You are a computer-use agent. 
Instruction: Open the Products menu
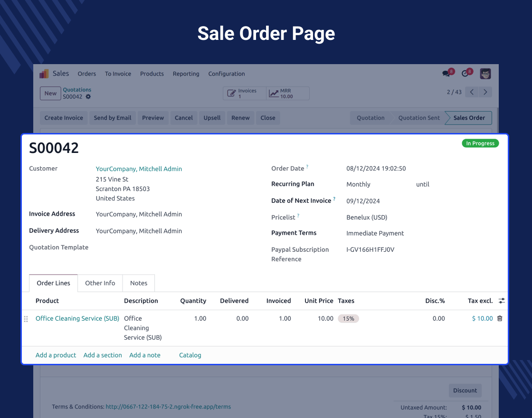click(x=152, y=74)
